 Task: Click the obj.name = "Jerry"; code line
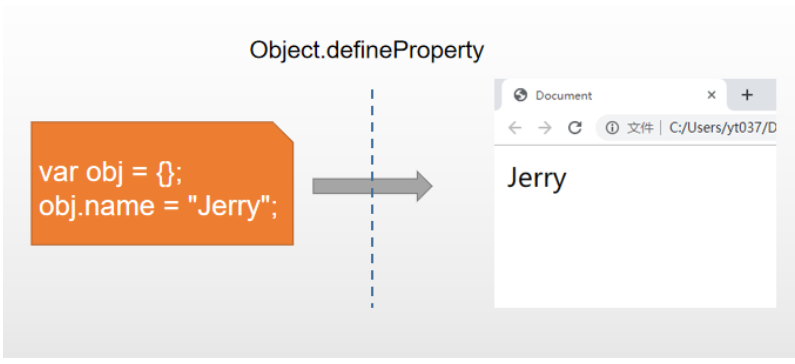click(x=158, y=206)
